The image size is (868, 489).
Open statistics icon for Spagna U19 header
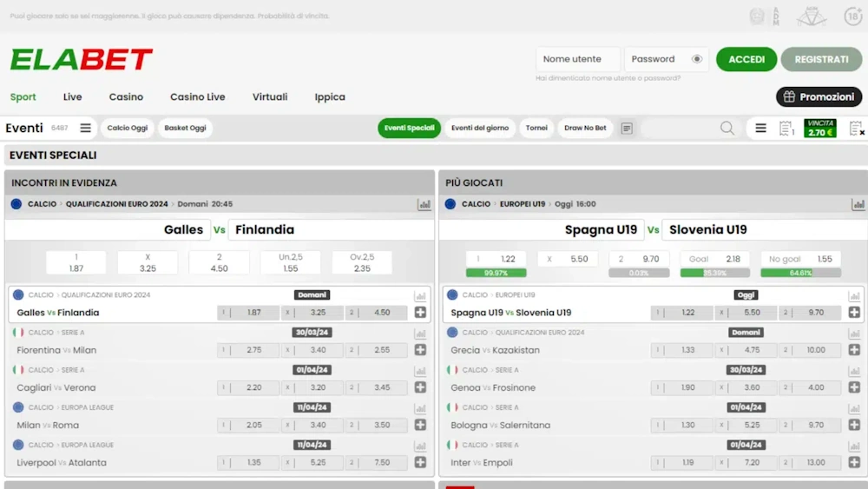point(858,204)
